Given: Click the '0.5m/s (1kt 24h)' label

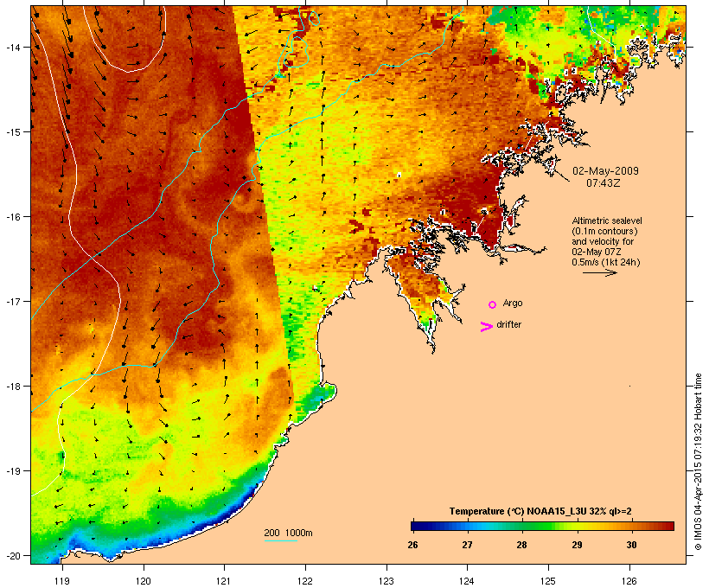Looking at the screenshot, I should (x=606, y=262).
